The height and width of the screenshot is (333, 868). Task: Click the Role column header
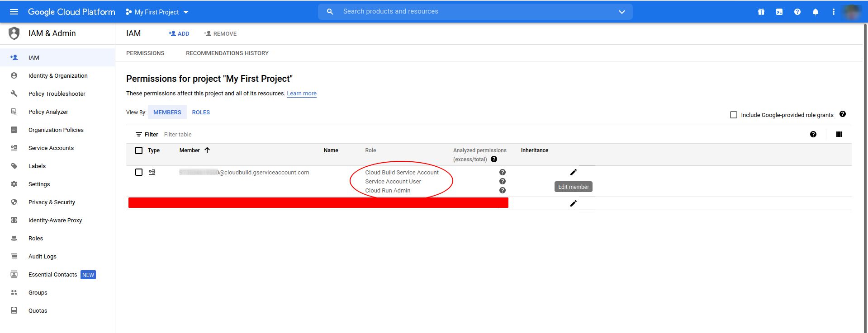[x=370, y=150]
